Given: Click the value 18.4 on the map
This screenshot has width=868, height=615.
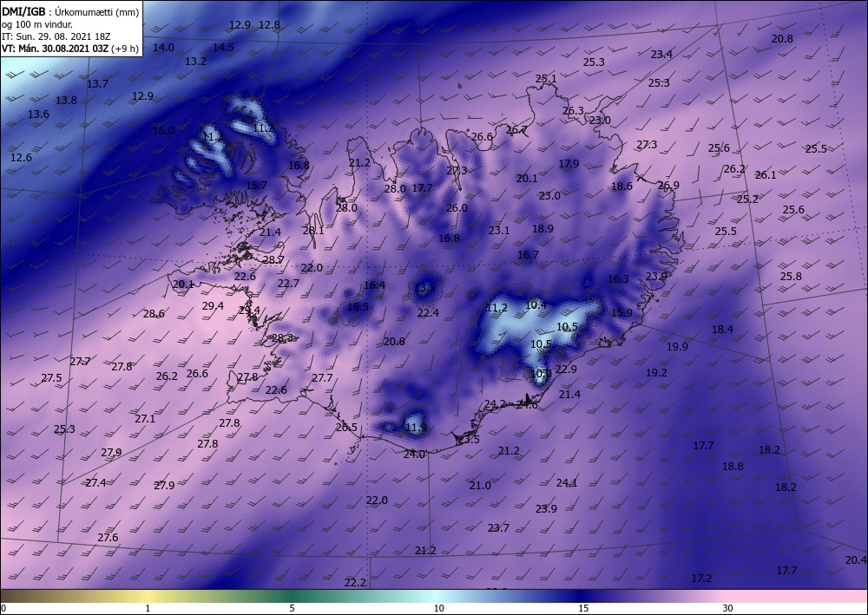Looking at the screenshot, I should click(722, 329).
